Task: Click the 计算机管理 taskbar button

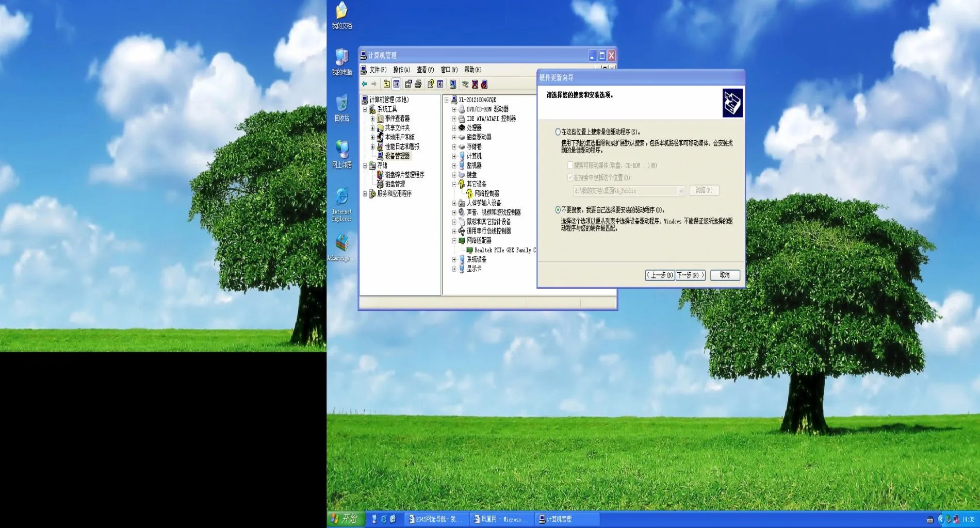Action: [x=567, y=519]
